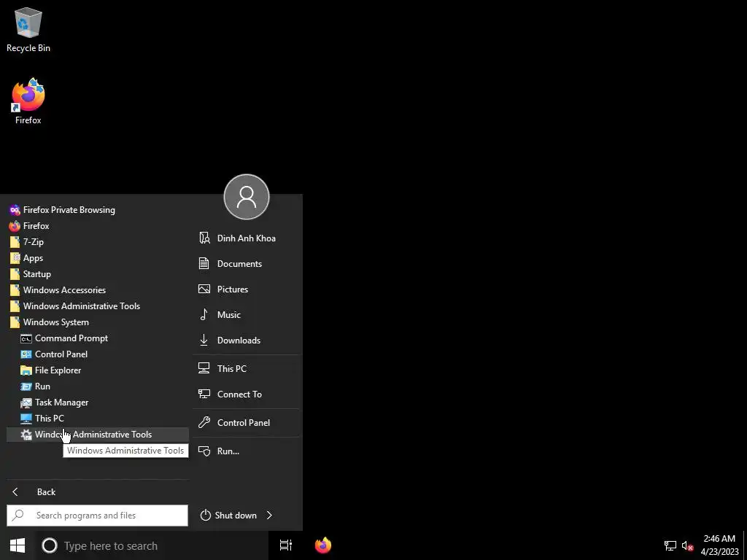Open Documents in the right pane
Viewport: 747px width, 560px height.
point(247,263)
